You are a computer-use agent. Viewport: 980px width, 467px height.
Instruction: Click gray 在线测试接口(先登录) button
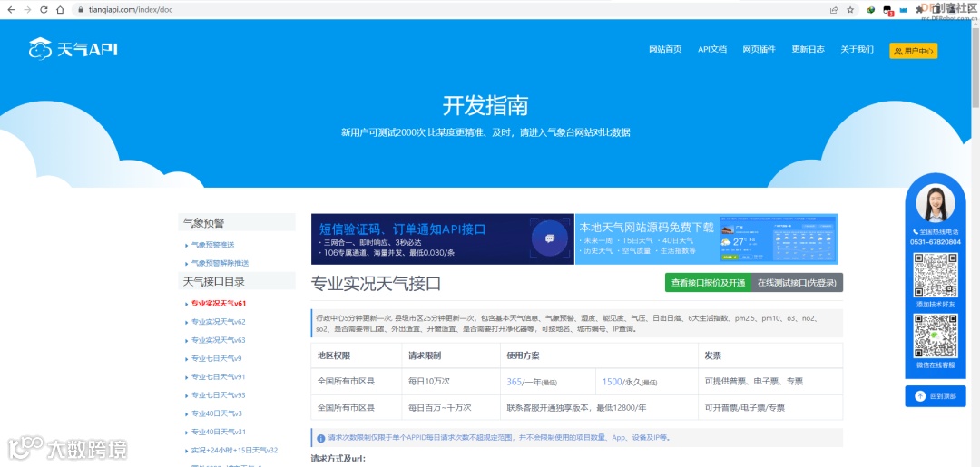click(x=797, y=283)
